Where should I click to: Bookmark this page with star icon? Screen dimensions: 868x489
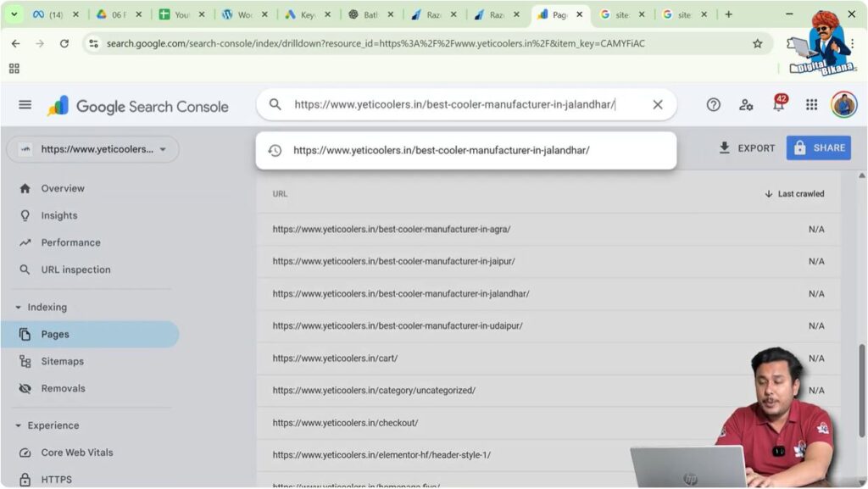[x=757, y=44]
